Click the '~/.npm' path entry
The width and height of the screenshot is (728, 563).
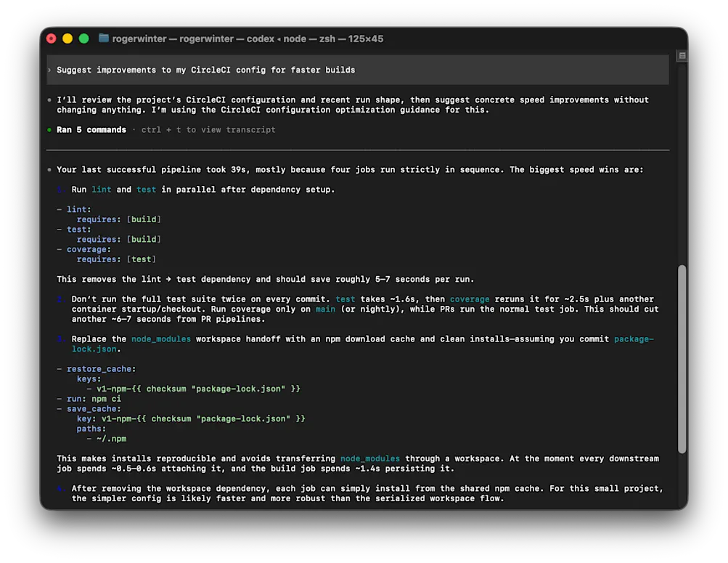112,440
